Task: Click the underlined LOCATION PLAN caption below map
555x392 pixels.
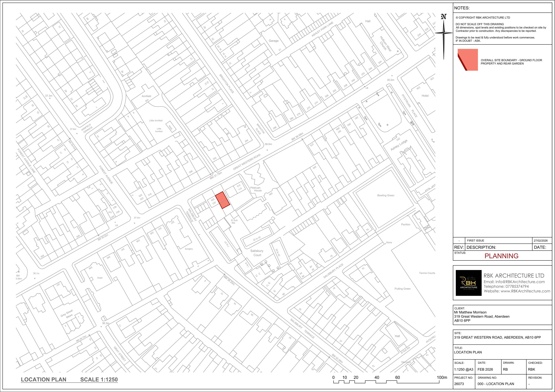Action: 43,379
